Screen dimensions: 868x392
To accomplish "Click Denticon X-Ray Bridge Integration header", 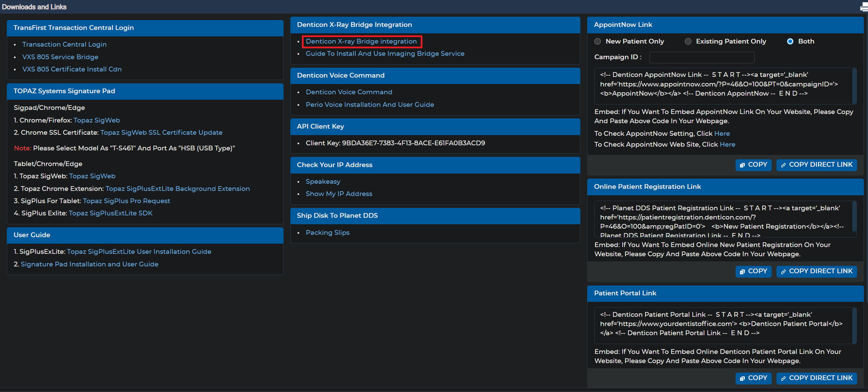I will [435, 25].
